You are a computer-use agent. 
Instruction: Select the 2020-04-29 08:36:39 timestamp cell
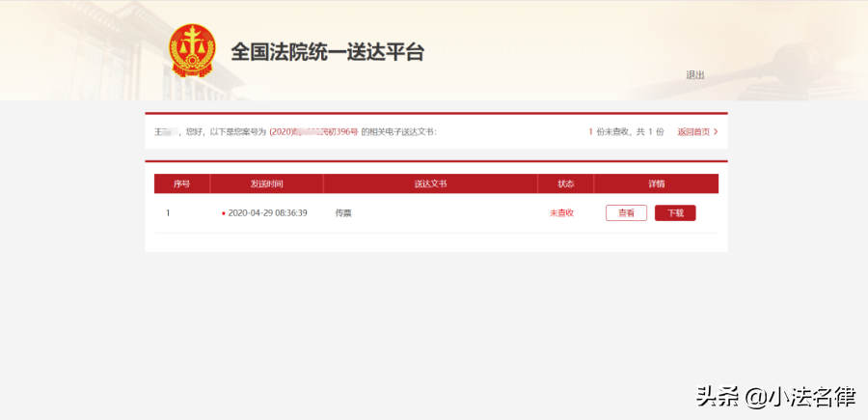tap(267, 212)
